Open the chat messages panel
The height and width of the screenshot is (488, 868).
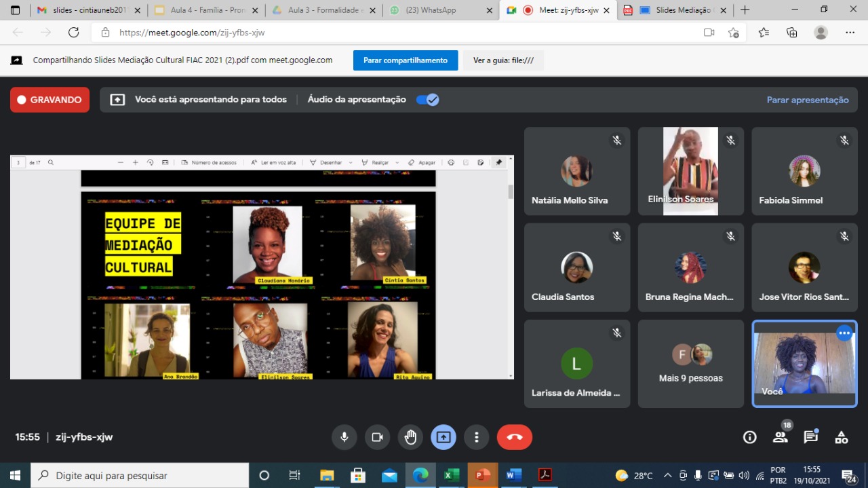point(810,437)
